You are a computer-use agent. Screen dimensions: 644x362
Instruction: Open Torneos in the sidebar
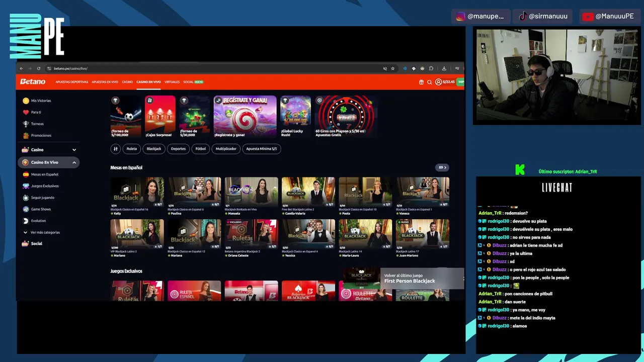pyautogui.click(x=37, y=124)
